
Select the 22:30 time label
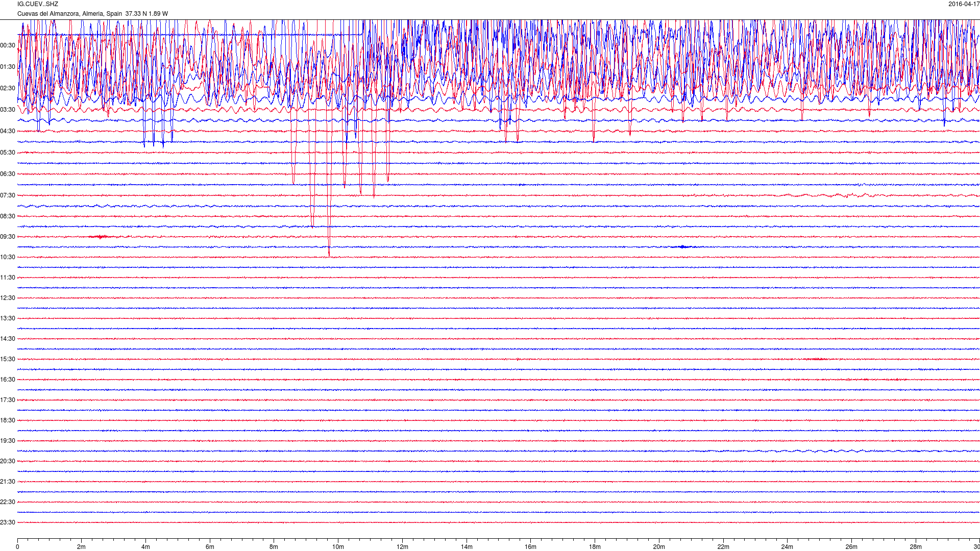[8, 502]
